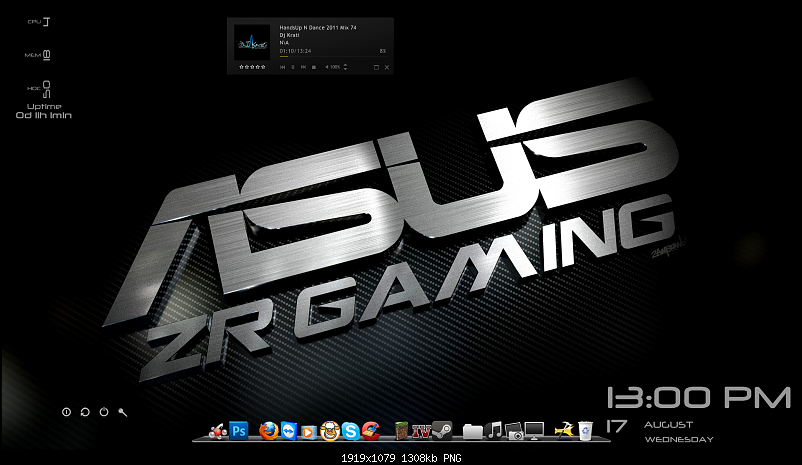The image size is (802, 465).
Task: Seek along the yellow track progress bar
Action: [333, 56]
